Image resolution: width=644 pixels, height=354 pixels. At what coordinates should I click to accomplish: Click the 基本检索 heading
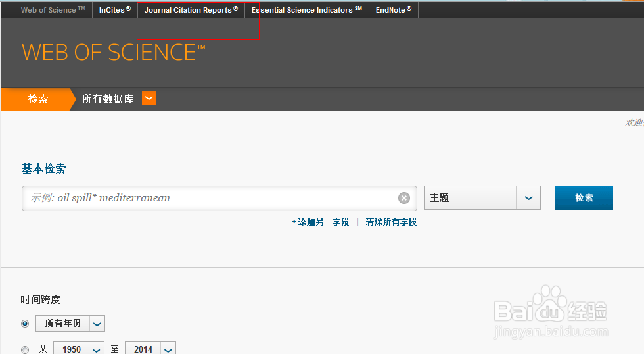[43, 168]
